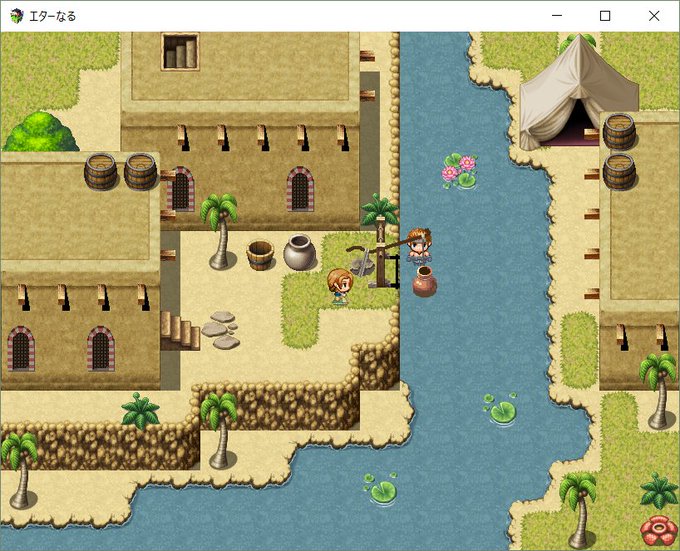The width and height of the screenshot is (680, 551).
Task: Click the round green bush
Action: (42, 132)
